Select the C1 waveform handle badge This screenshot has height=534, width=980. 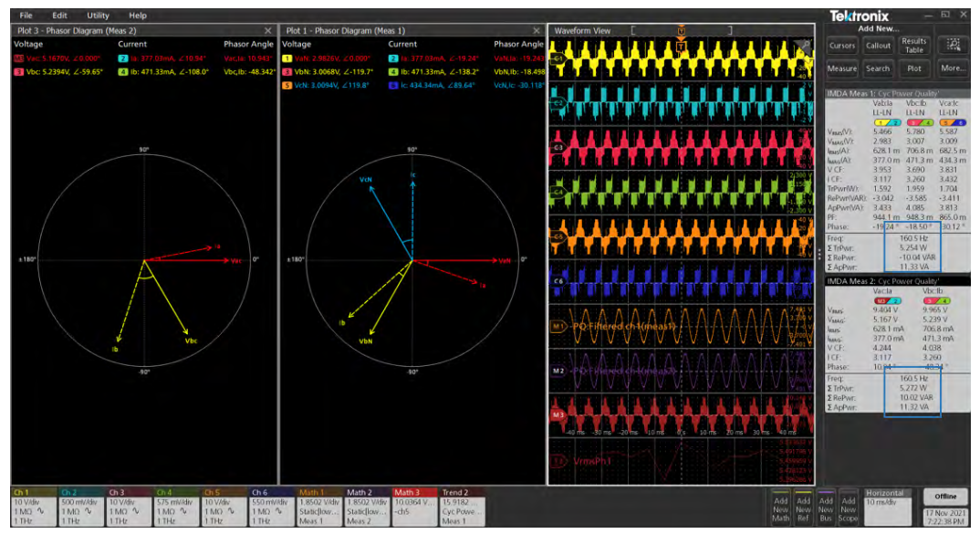tap(557, 58)
